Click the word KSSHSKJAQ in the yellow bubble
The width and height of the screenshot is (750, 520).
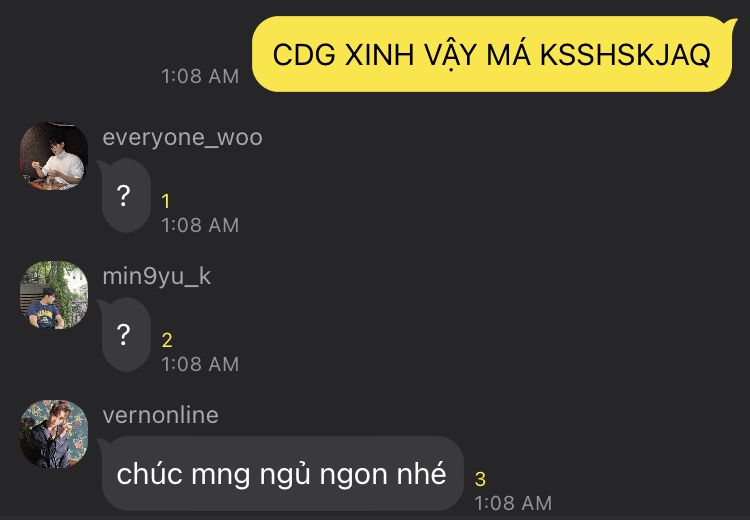(x=626, y=55)
